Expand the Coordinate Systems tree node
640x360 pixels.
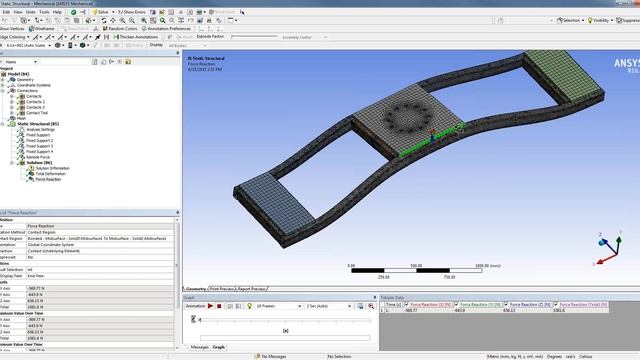pyautogui.click(x=2, y=85)
